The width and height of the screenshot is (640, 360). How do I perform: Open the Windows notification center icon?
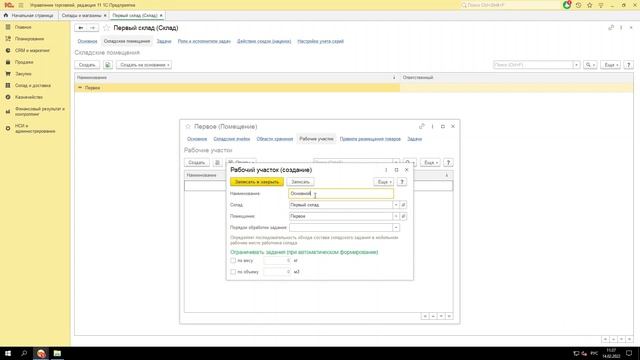click(x=629, y=353)
